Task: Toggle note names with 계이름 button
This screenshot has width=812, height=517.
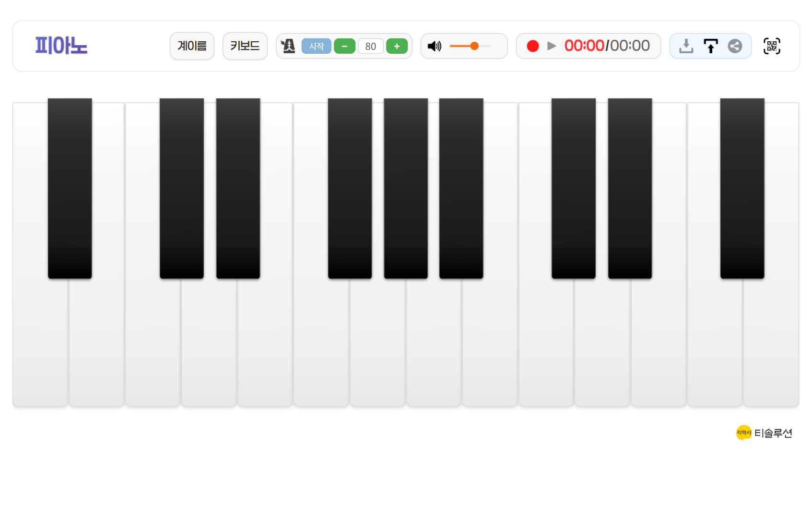Action: [192, 46]
